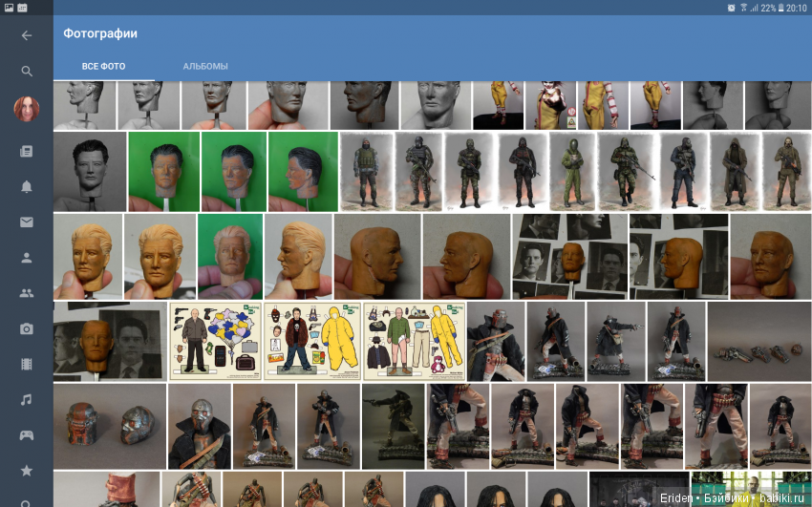
Task: Open games controller icon
Action: coord(27,435)
